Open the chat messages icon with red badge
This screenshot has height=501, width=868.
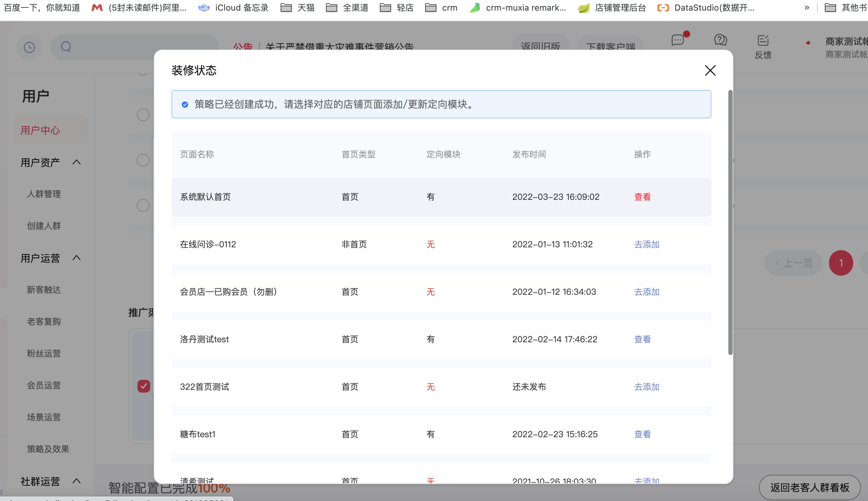point(677,40)
